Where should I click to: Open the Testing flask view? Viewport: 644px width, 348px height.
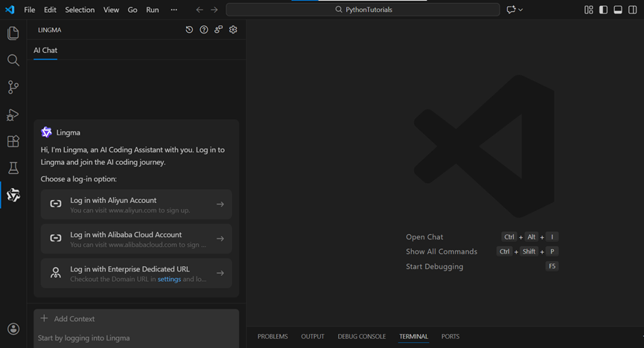coord(13,168)
